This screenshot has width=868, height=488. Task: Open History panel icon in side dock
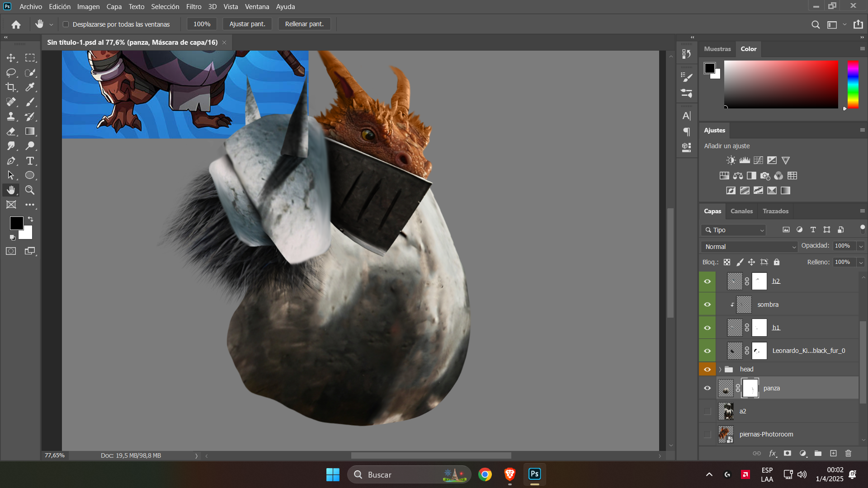(x=686, y=54)
